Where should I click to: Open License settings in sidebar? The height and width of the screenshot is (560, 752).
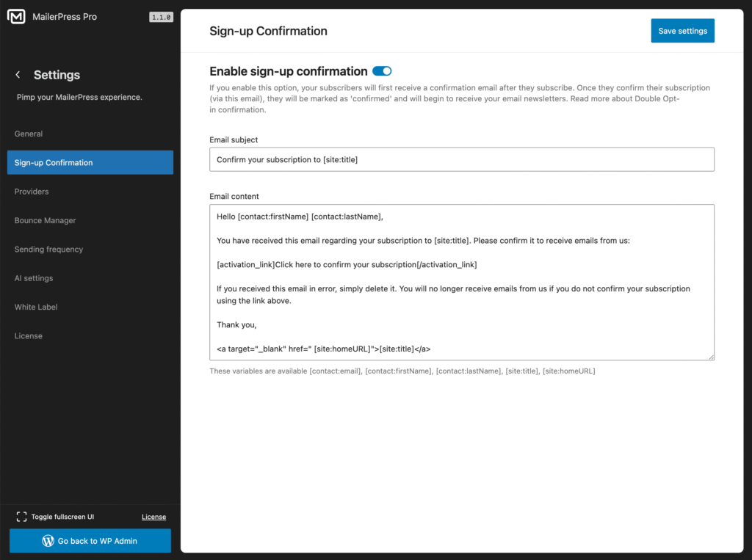tap(29, 336)
